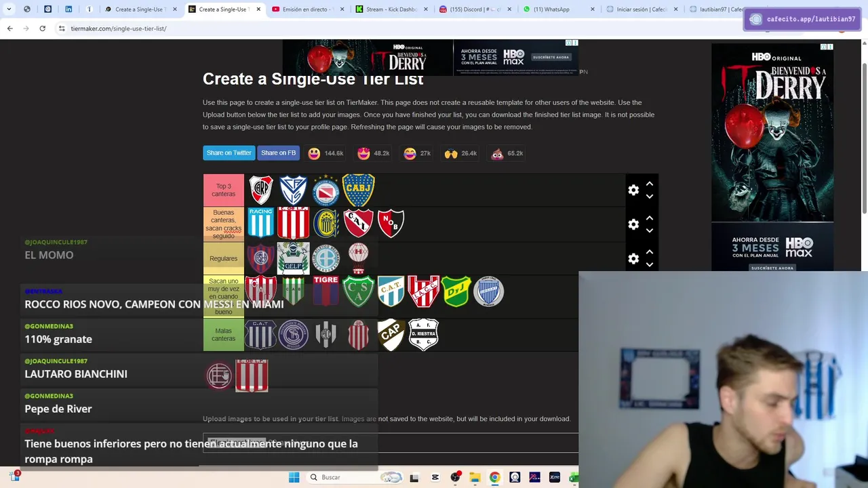Select the Deportivo Riestra crest
This screenshot has height=488, width=868.
423,335
